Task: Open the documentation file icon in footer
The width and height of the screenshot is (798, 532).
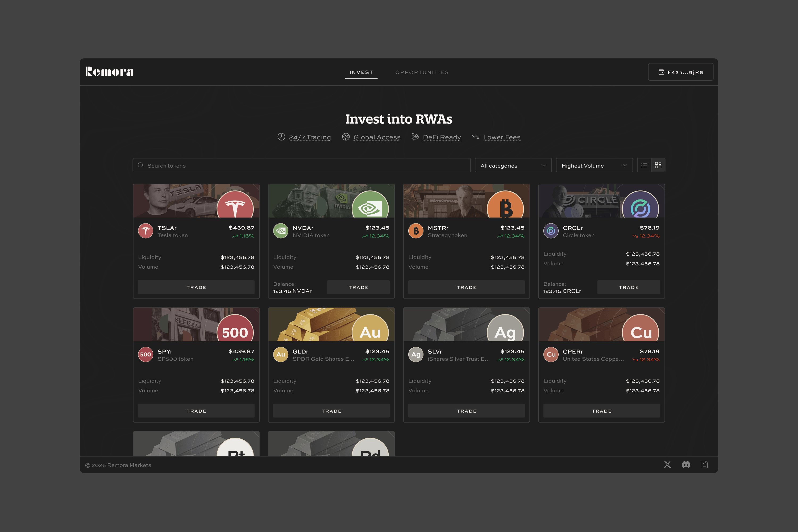Action: tap(705, 465)
